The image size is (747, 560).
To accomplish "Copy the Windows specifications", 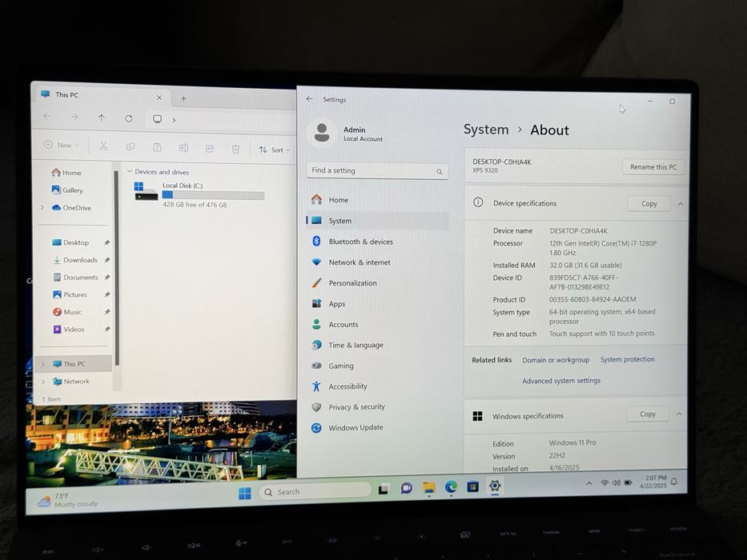I will [x=648, y=414].
